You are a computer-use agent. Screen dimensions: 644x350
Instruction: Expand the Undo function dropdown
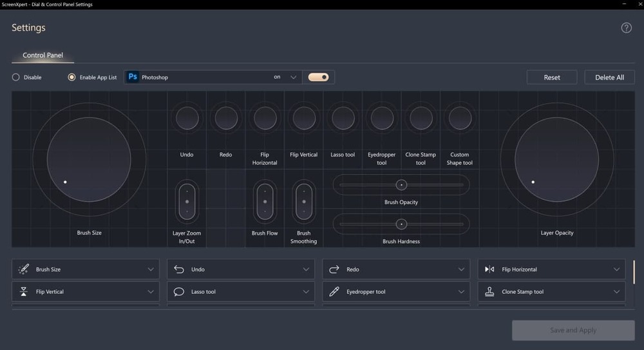pyautogui.click(x=306, y=269)
